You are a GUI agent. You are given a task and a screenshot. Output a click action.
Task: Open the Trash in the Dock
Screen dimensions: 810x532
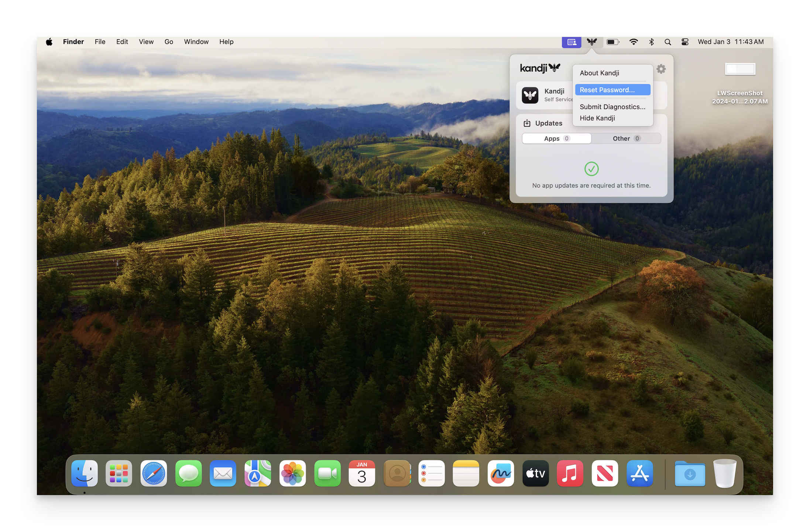[725, 473]
